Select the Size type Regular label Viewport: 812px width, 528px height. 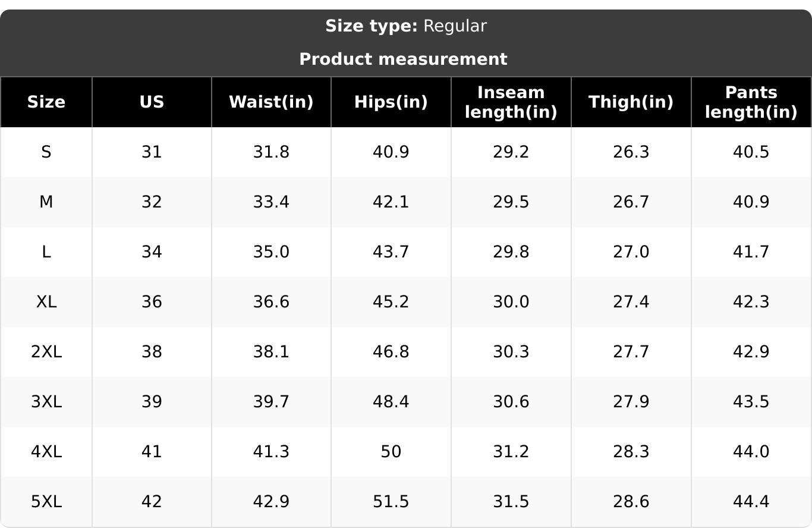click(406, 26)
